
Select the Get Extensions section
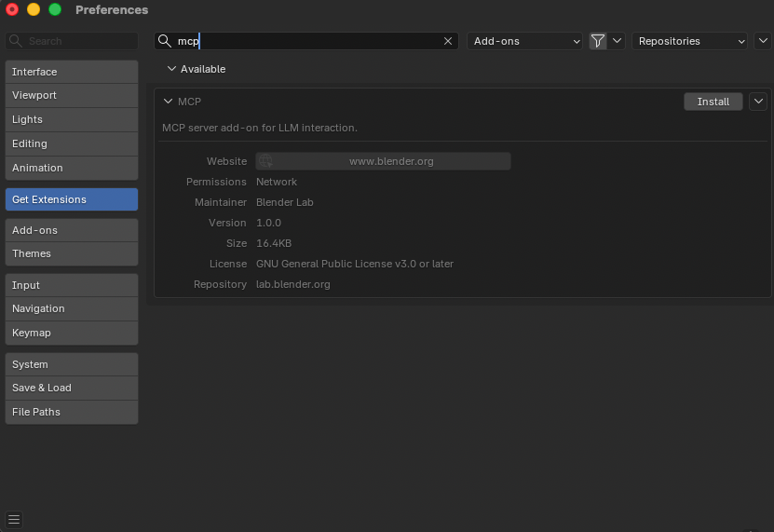(72, 199)
